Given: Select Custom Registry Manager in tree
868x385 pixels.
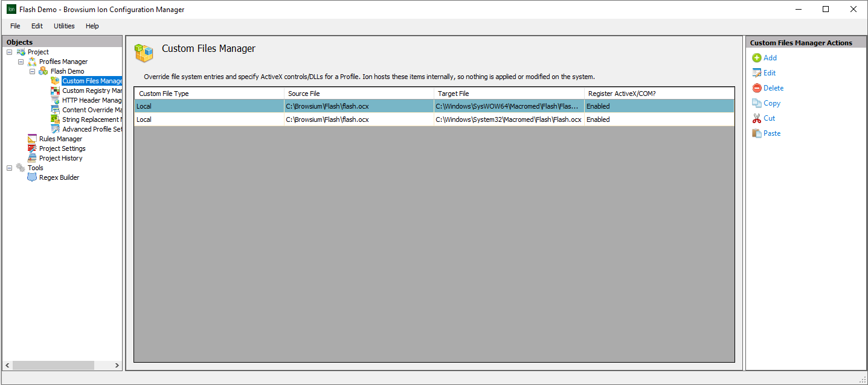Looking at the screenshot, I should click(92, 91).
